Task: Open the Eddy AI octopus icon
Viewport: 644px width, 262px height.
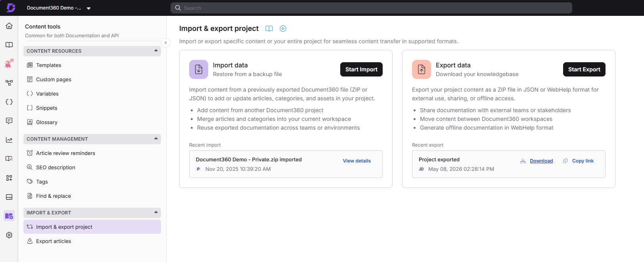Action: coord(9,63)
